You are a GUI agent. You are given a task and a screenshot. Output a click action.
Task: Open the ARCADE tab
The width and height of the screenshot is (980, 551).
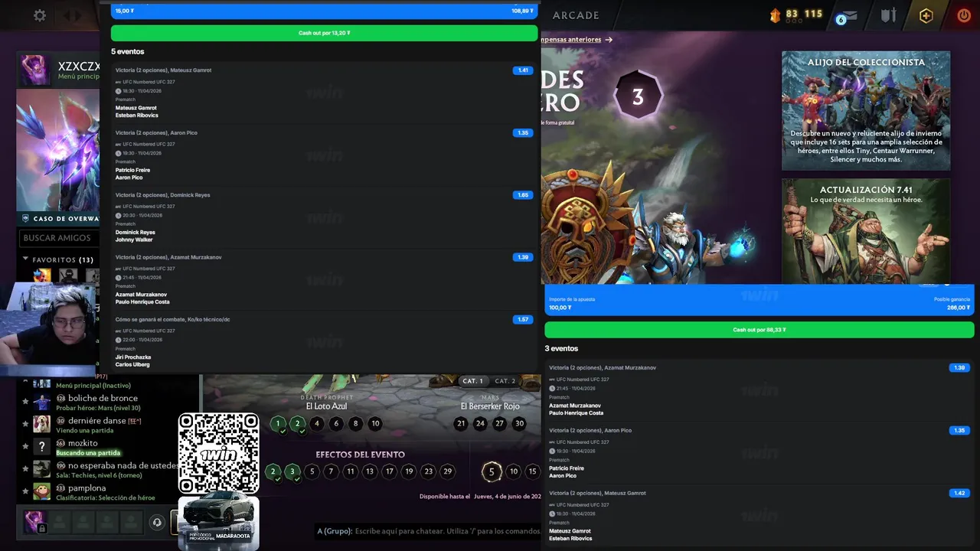(576, 15)
